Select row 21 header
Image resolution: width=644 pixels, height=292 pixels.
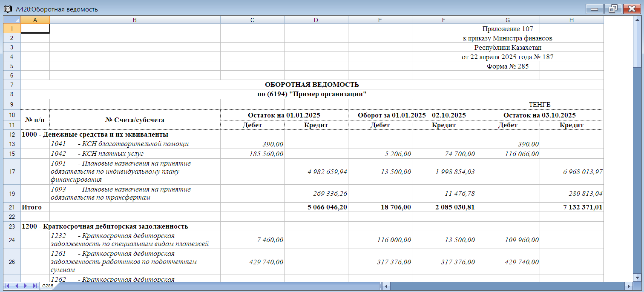12,207
